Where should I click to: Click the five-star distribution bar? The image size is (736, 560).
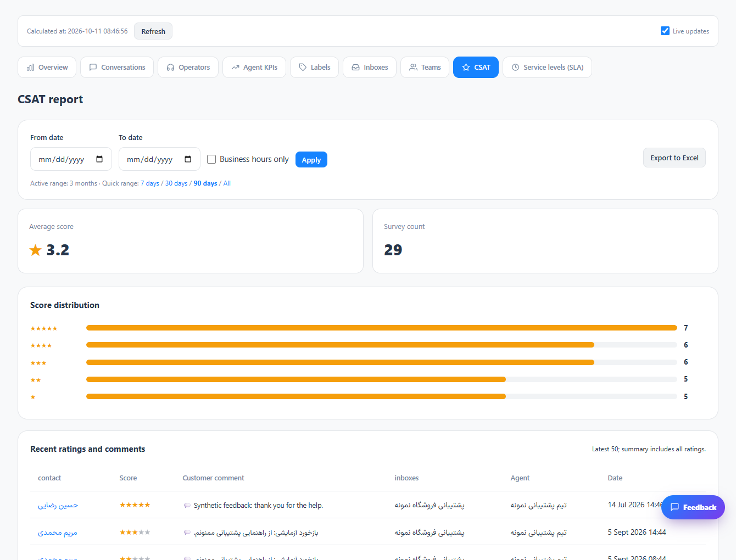(x=382, y=328)
